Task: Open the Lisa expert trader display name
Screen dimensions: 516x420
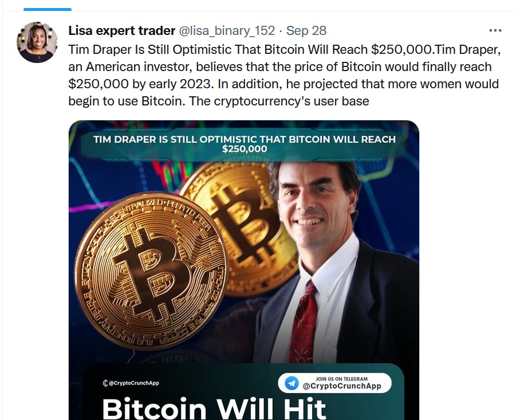Action: coord(122,30)
